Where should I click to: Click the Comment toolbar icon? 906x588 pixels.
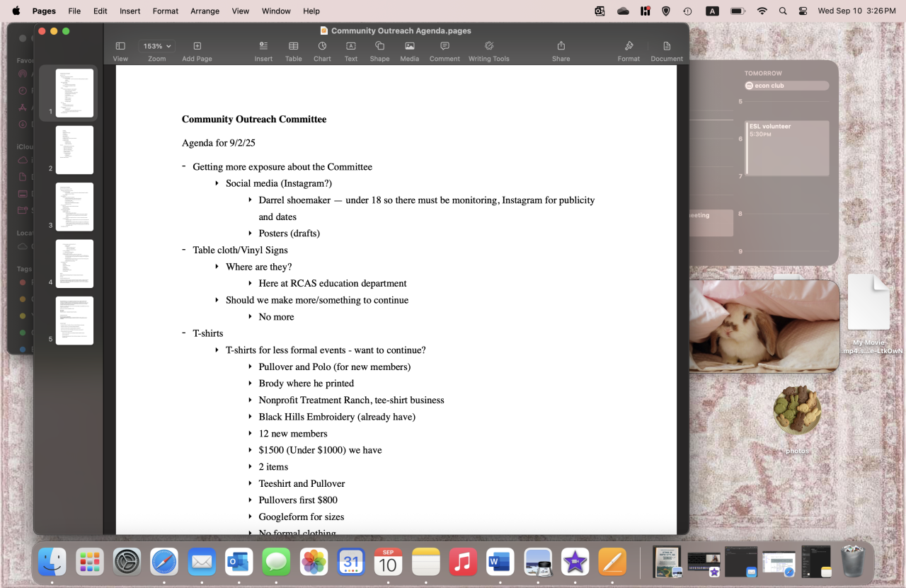pyautogui.click(x=445, y=46)
